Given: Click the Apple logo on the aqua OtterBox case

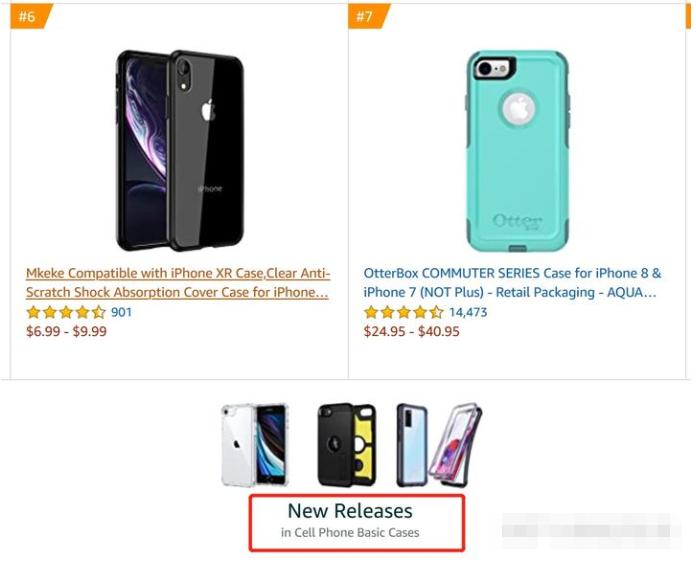Looking at the screenshot, I should click(518, 110).
